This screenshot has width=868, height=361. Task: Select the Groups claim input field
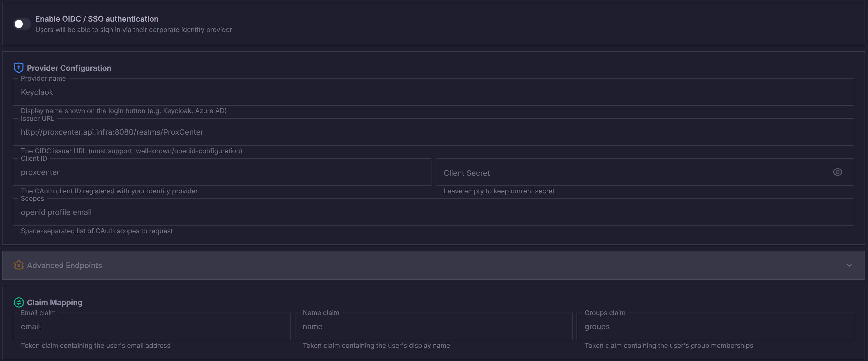(x=715, y=327)
